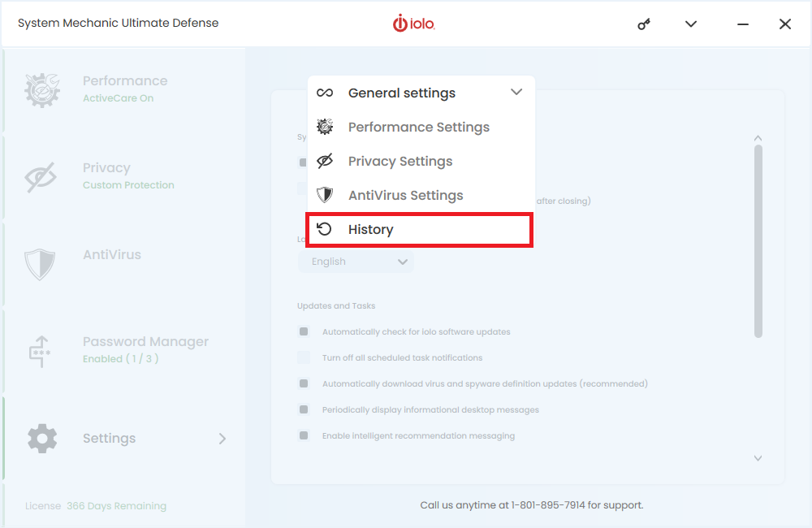The image size is (812, 528).
Task: Click the settings panel scroll up arrow
Action: (758, 138)
